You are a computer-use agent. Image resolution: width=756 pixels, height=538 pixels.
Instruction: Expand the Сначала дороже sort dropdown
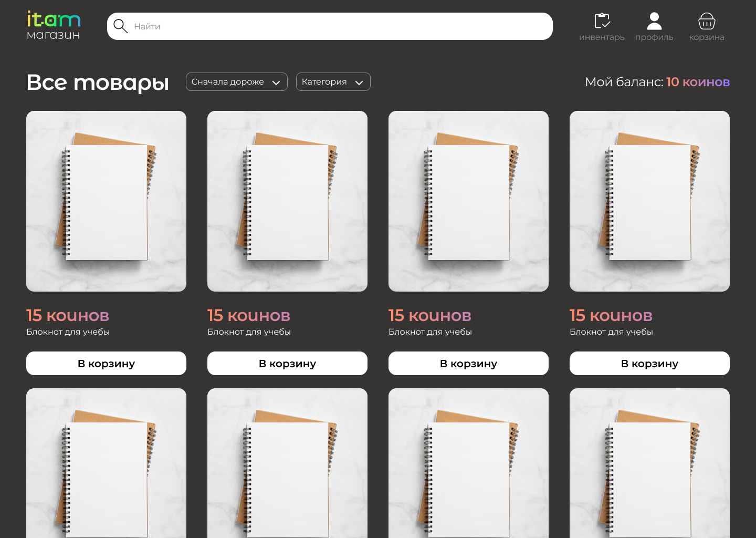coord(236,82)
